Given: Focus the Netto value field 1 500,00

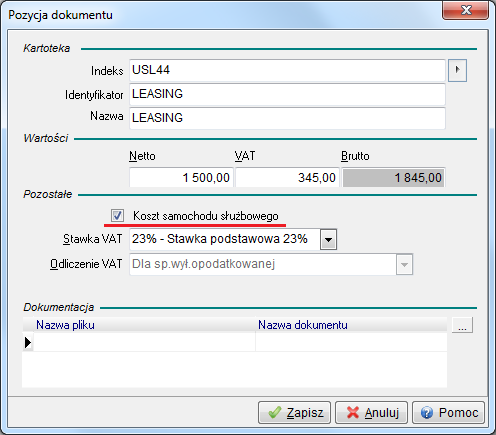Looking at the screenshot, I should (181, 177).
